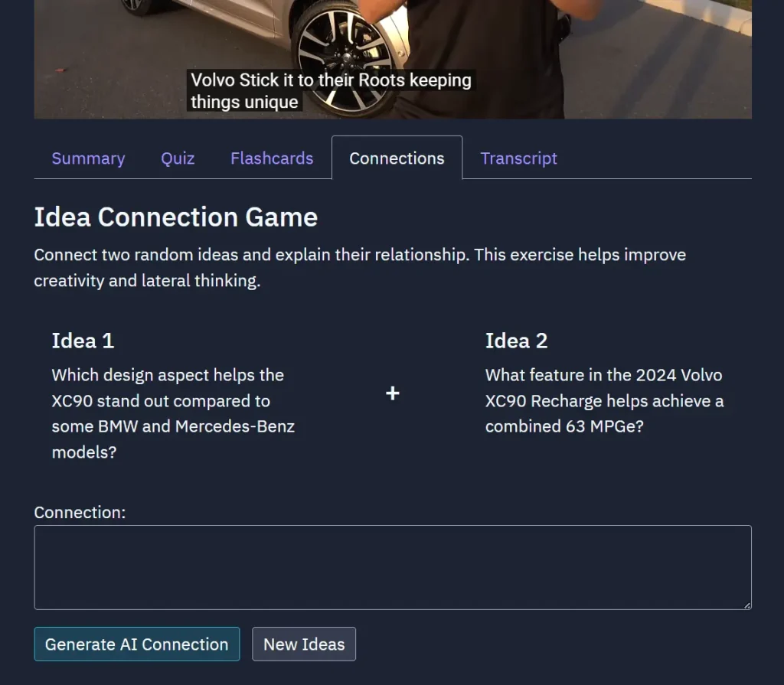Click the Idea 1 heading
The image size is (784, 685).
pos(83,341)
